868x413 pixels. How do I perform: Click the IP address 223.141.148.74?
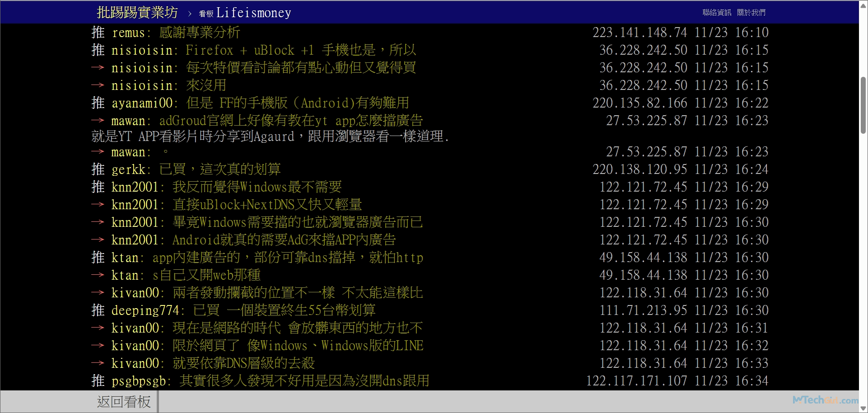click(x=639, y=33)
